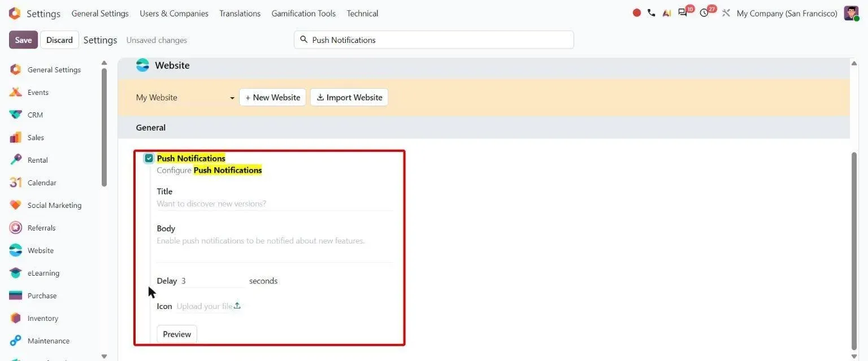Select Inventory label in the sidebar
Screen dimensions: 868x361
(43, 318)
